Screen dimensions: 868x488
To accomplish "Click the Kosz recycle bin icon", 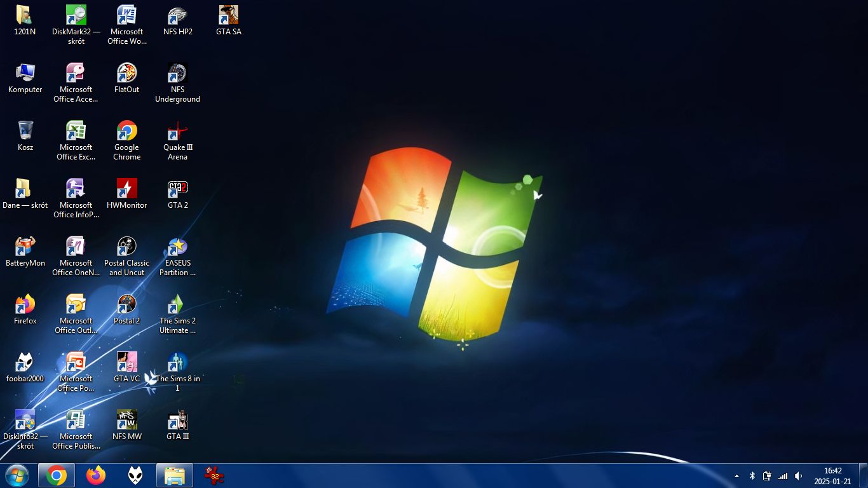I will coord(25,132).
